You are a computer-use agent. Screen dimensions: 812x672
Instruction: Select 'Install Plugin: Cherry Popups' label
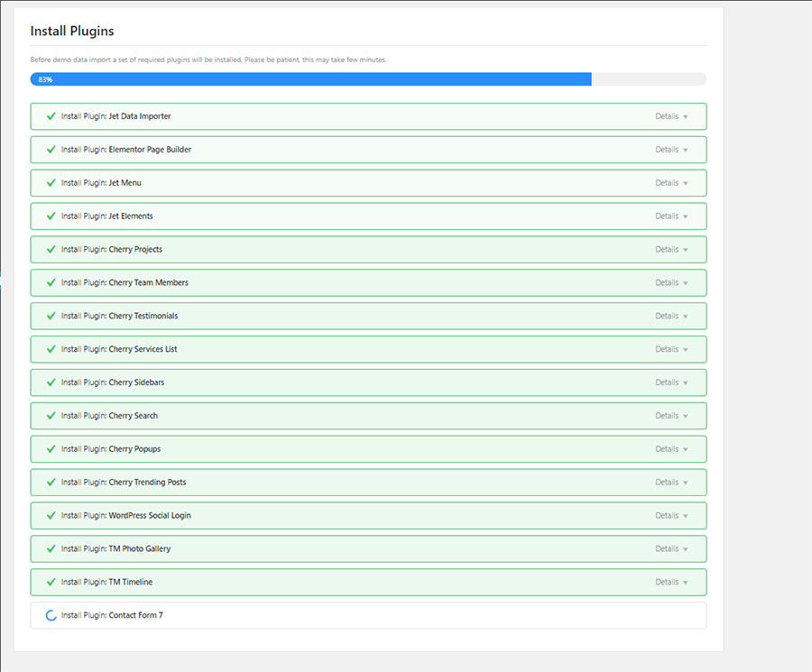pyautogui.click(x=111, y=449)
